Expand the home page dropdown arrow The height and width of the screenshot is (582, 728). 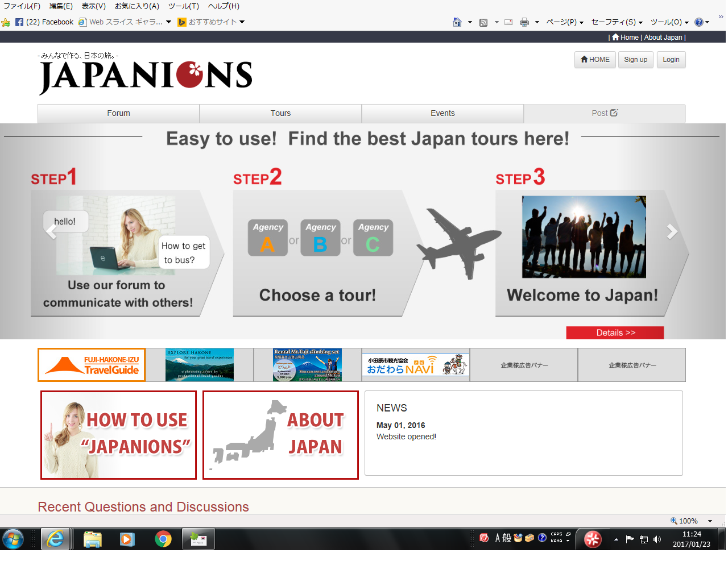[470, 22]
